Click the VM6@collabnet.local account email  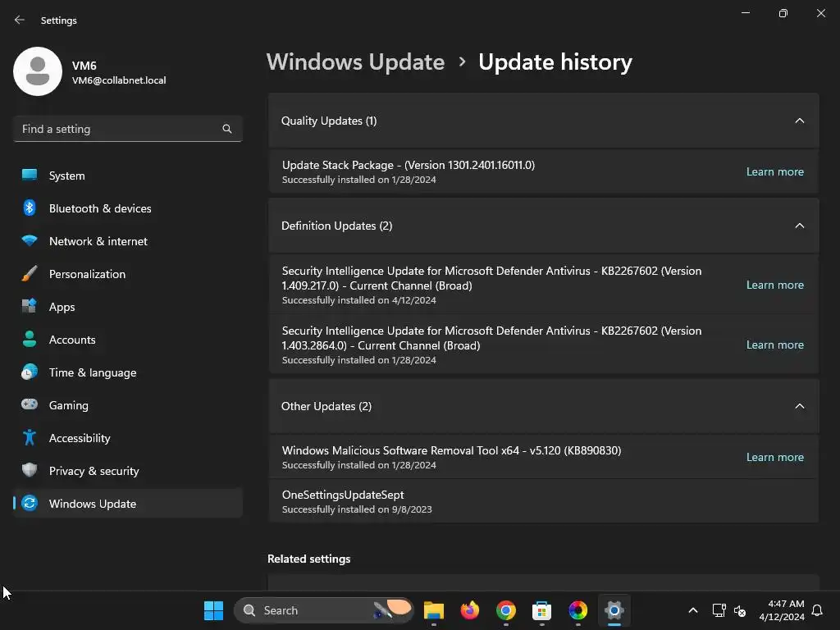tap(119, 80)
